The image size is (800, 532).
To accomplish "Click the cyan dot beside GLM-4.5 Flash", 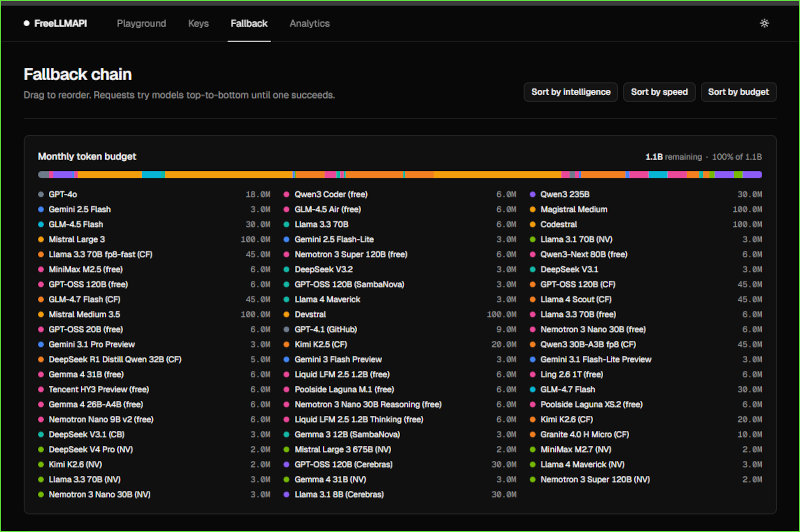I will click(x=41, y=224).
